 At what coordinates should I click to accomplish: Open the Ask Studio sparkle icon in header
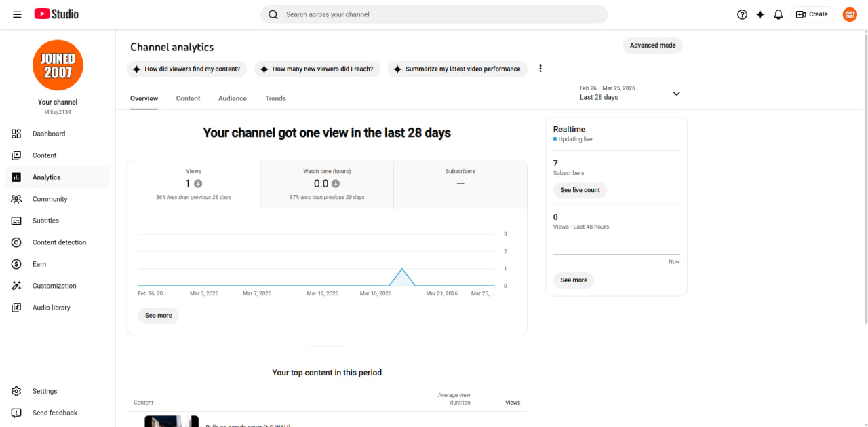point(760,14)
